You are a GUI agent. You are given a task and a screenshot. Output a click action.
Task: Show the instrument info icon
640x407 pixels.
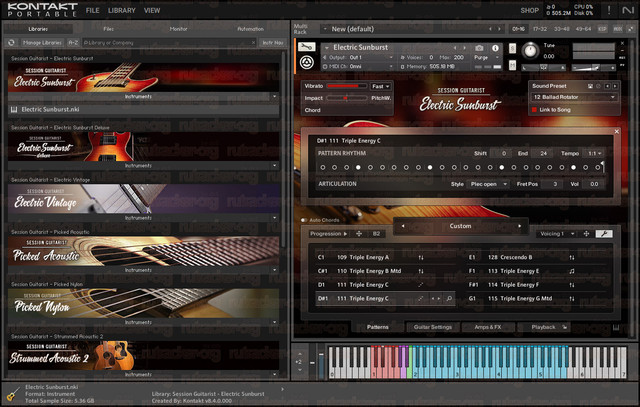(495, 48)
